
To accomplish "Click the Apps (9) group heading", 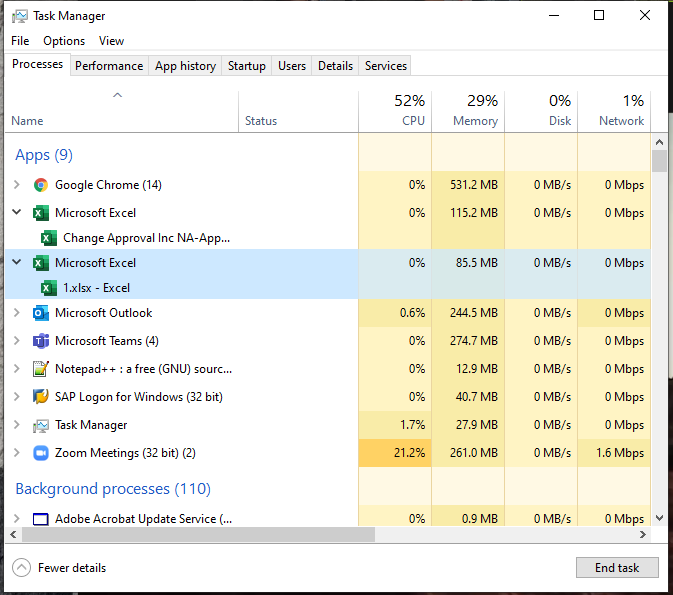I will (x=44, y=155).
